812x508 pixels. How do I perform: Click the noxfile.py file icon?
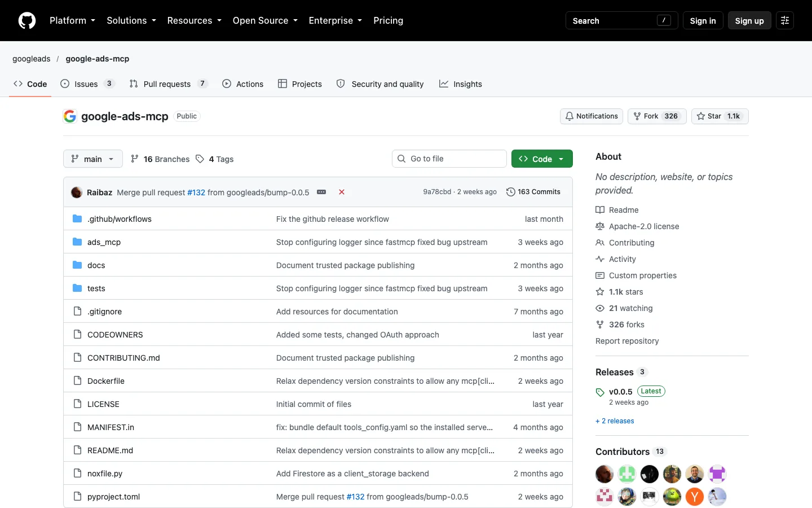click(77, 473)
